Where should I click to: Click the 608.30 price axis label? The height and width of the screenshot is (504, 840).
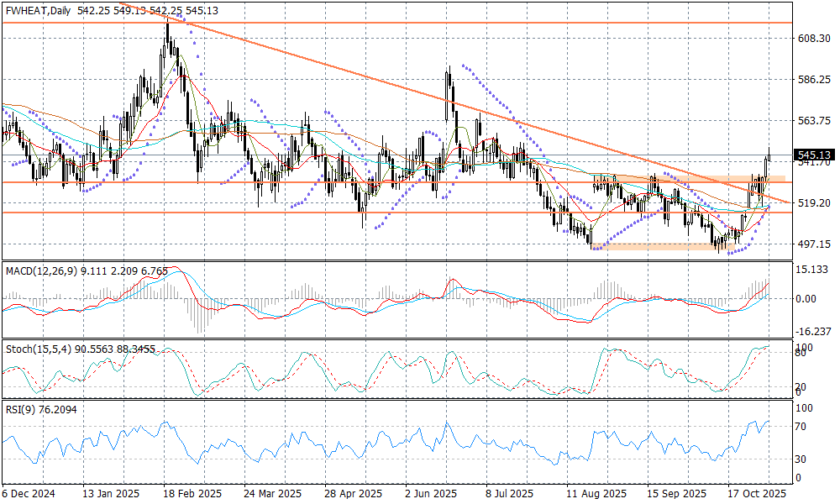click(x=814, y=39)
